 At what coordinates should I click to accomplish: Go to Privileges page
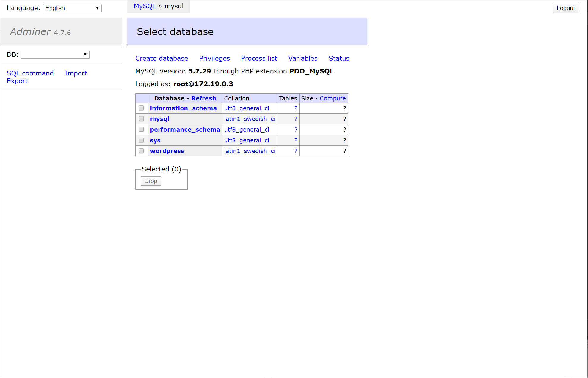[x=214, y=58]
